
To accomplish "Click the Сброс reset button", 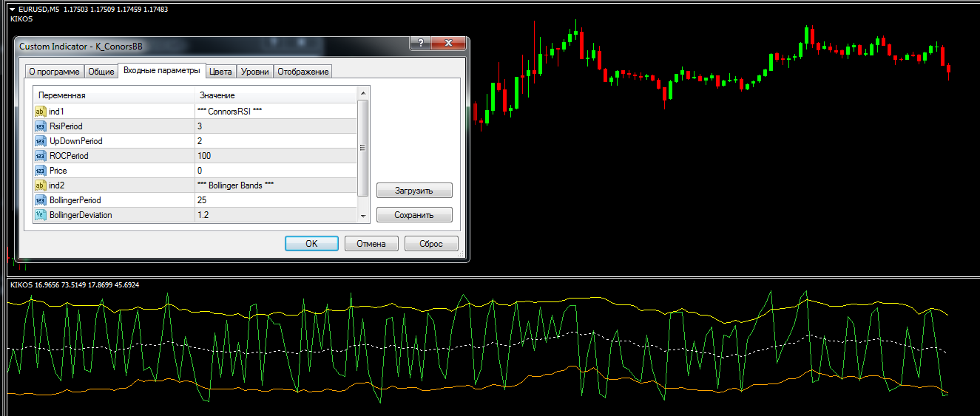I will (431, 244).
